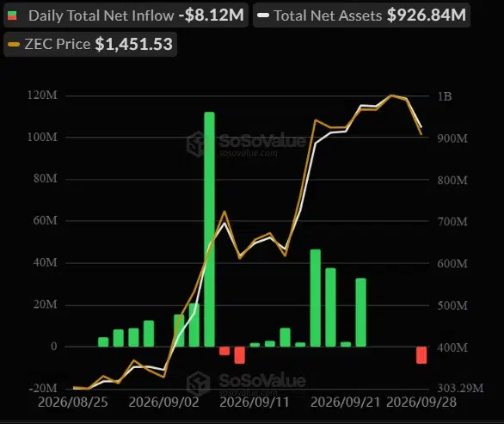Click the '600M' right axis label
Screen dimensions: 504x424
coord(452,264)
